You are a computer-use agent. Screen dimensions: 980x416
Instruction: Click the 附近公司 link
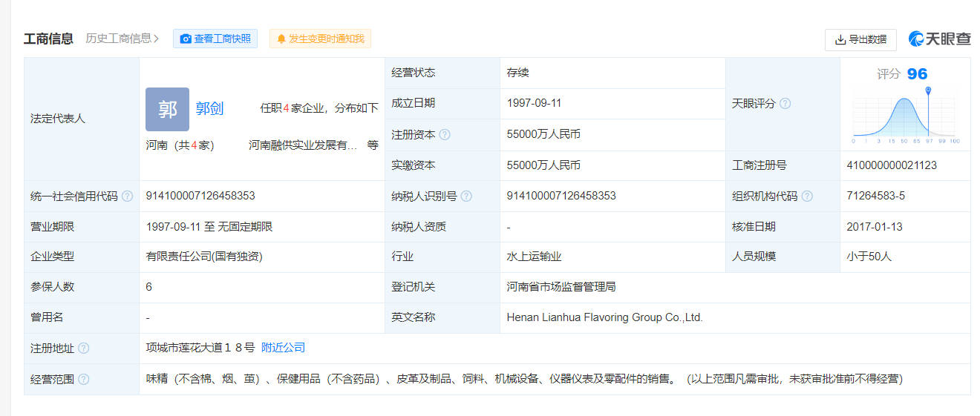pyautogui.click(x=283, y=348)
